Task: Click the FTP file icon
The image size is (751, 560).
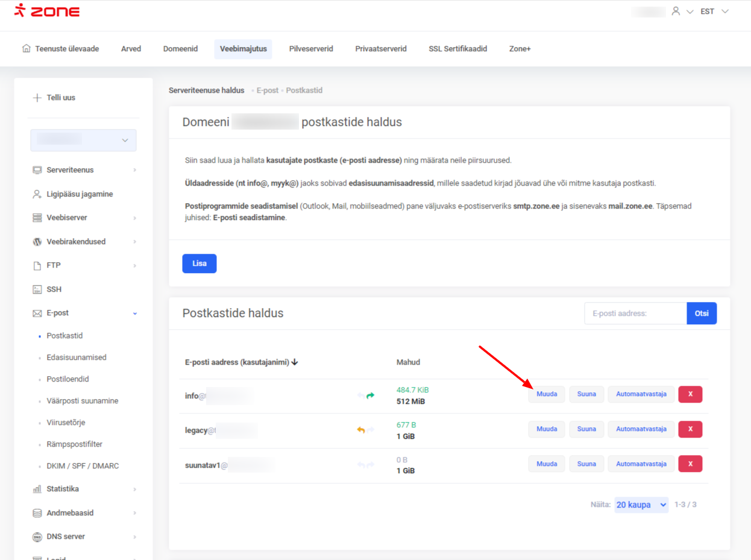Action: tap(37, 265)
